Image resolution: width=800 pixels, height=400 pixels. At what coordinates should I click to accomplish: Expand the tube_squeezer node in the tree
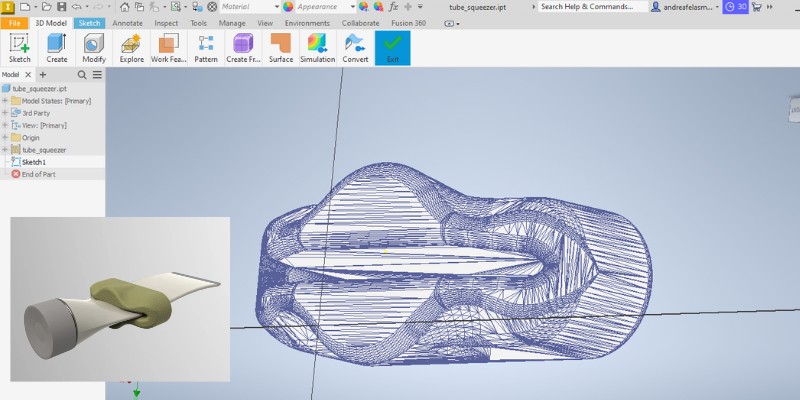click(x=5, y=149)
